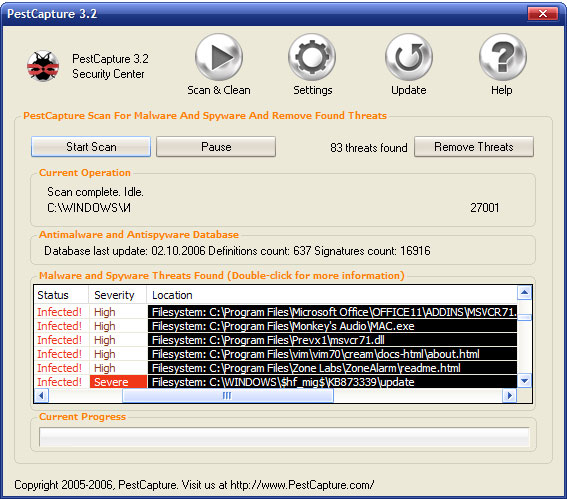Click the C:\WINDOWS current path text
This screenshot has width=567, height=499.
coord(89,208)
